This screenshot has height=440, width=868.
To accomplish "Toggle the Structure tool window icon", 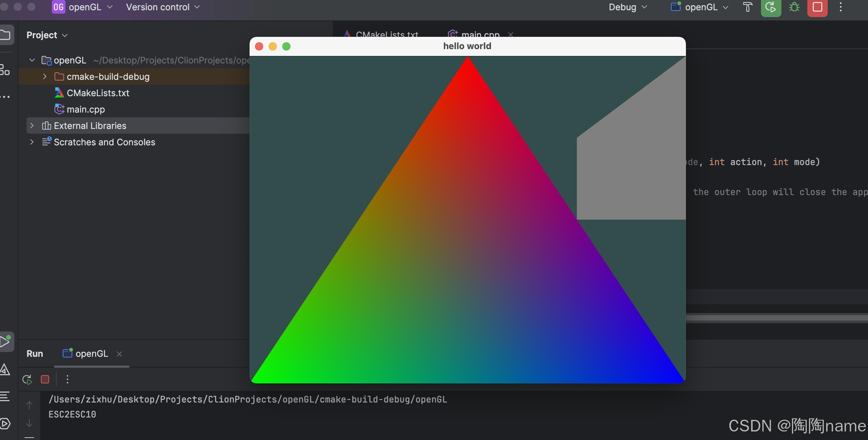I will pyautogui.click(x=5, y=70).
